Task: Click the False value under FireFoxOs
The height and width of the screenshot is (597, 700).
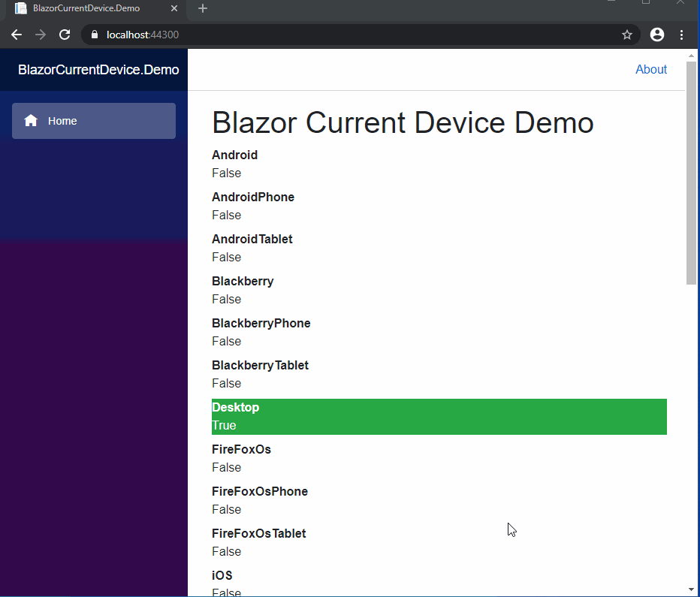Action: 226,468
